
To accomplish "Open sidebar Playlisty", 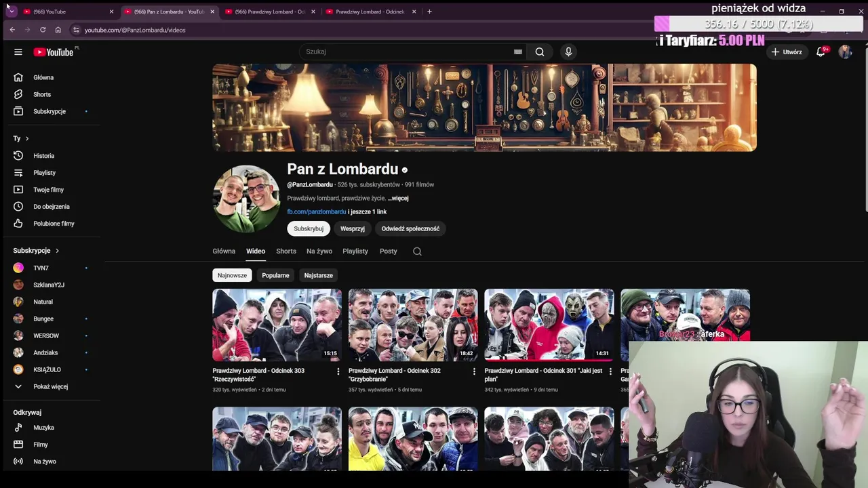I will 45,173.
